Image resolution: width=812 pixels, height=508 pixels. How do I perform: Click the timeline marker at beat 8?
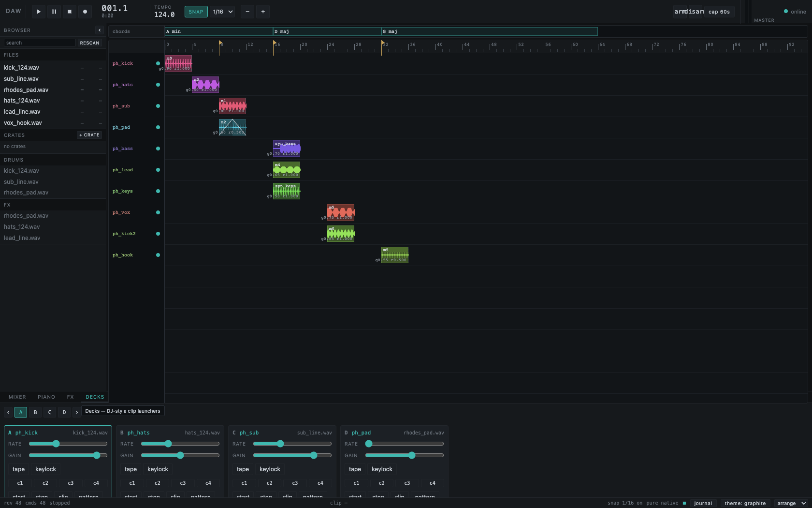220,43
